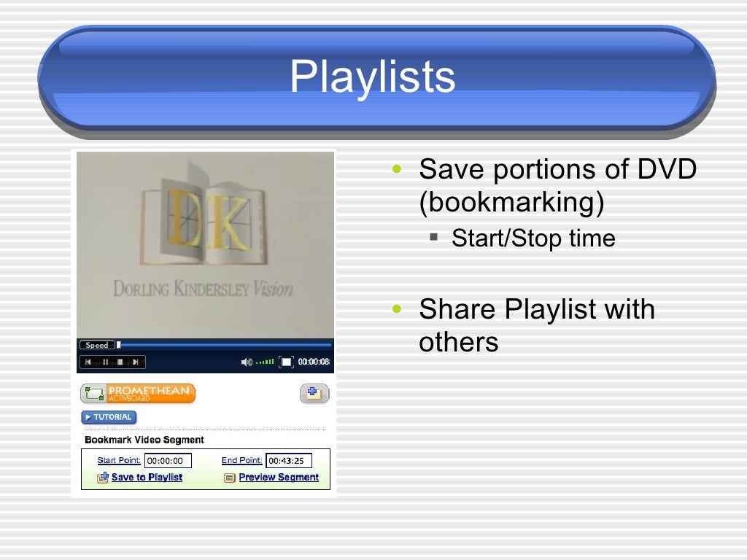Screen dimensions: 747x560
Task: Click the DK video frame
Action: click(205, 245)
